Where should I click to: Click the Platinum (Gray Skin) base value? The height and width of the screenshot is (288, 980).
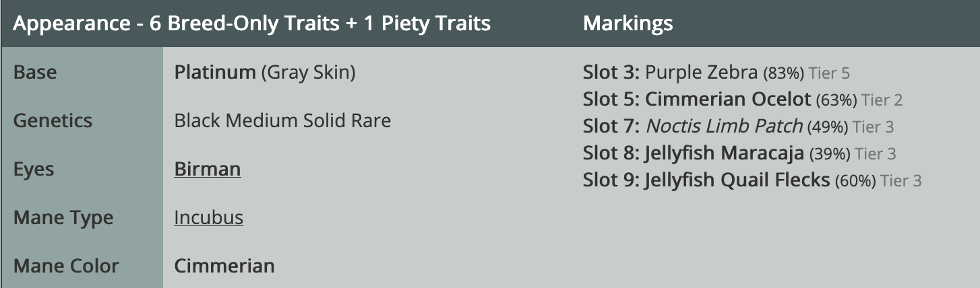(264, 72)
